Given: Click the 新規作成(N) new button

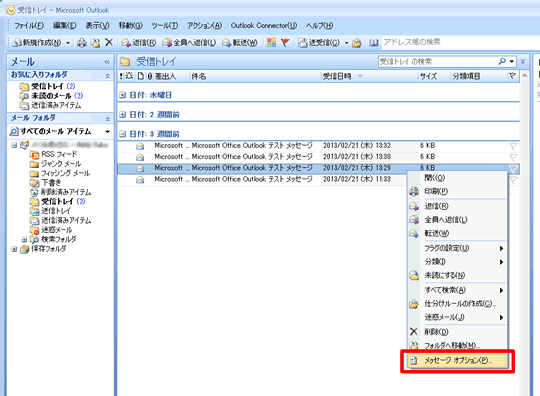Looking at the screenshot, I should click(x=37, y=43).
